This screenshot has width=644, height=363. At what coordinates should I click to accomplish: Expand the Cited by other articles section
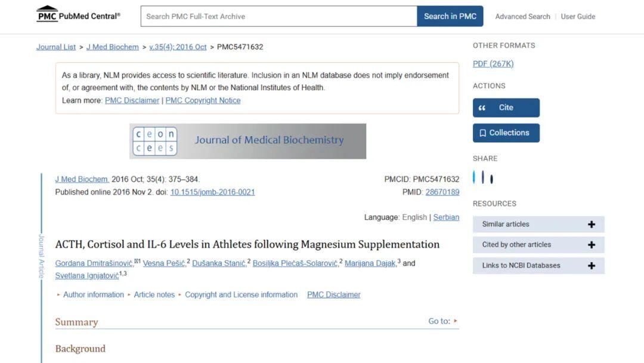[592, 245]
